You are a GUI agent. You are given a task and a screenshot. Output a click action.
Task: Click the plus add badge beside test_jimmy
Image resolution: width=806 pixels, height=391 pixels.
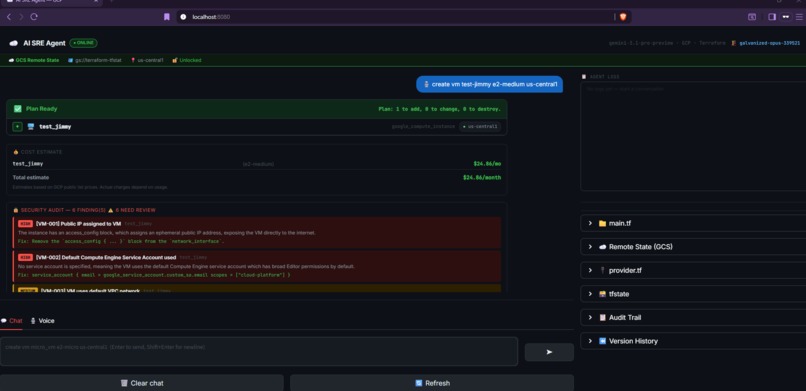point(17,126)
